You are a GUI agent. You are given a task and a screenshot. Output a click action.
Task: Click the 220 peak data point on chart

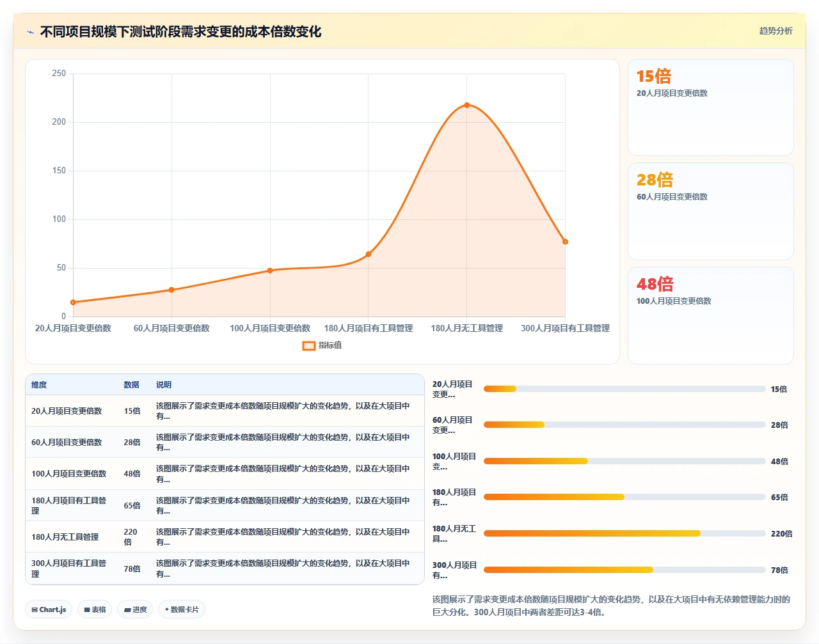467,106
